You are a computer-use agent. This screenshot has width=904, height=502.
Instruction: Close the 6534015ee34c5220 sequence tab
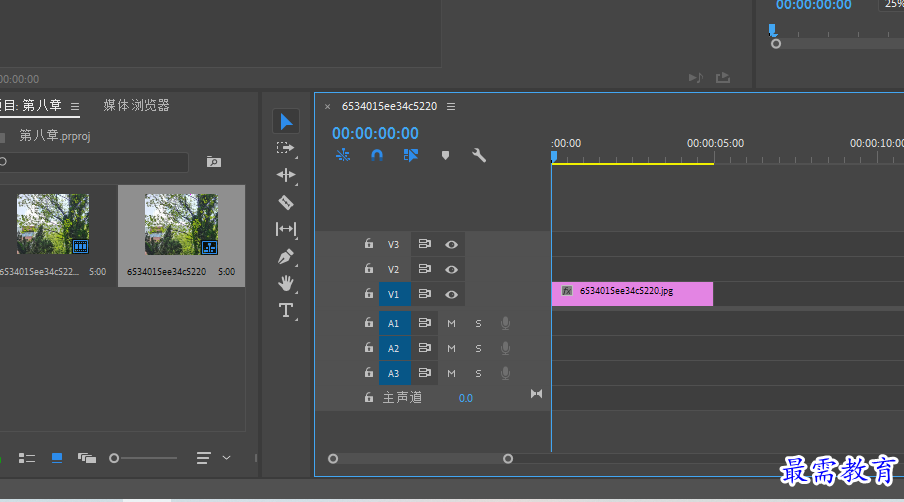point(327,107)
